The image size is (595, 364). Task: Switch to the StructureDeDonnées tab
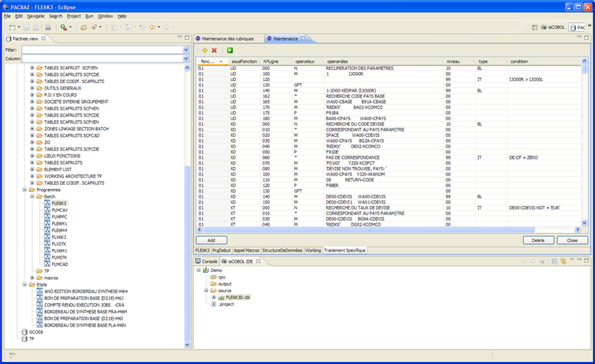pyautogui.click(x=282, y=250)
